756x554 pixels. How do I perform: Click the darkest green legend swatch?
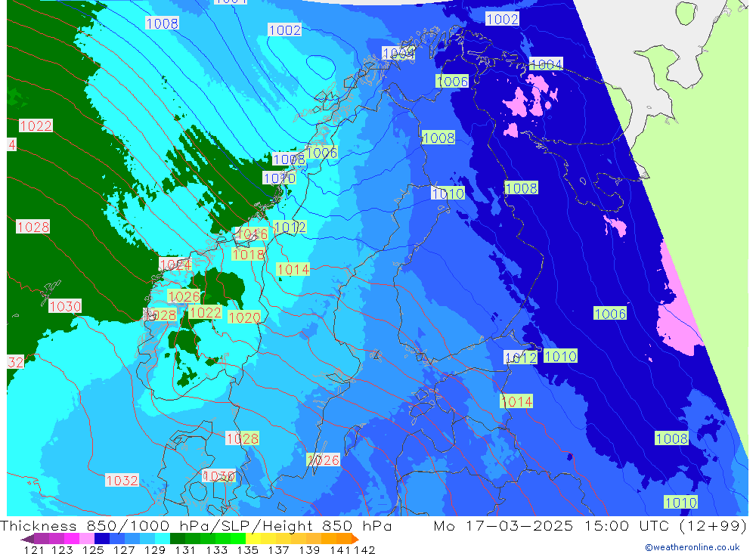coord(178,539)
